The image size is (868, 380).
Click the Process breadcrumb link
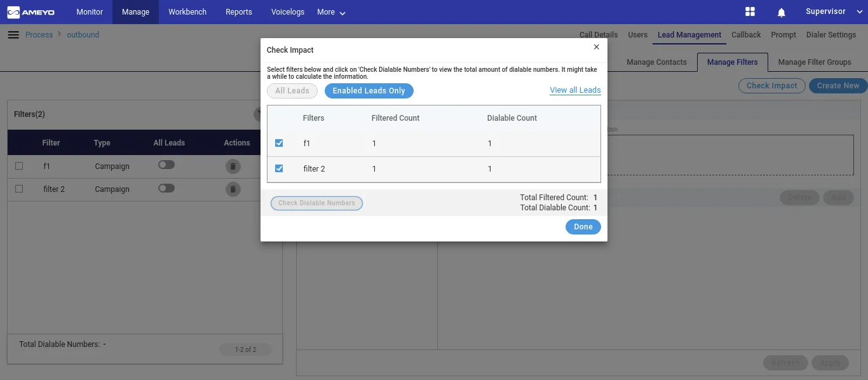click(x=39, y=35)
